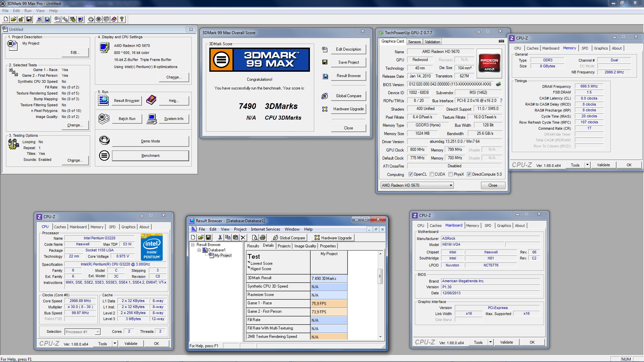Select My Project in Result Browser tree
Viewport: 644px width, 362px height.
point(223,255)
